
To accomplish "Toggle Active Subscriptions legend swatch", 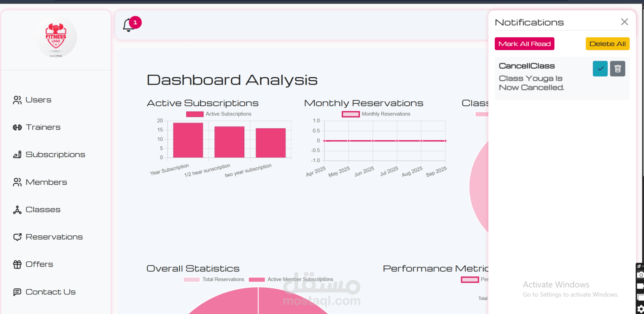I will click(x=195, y=114).
